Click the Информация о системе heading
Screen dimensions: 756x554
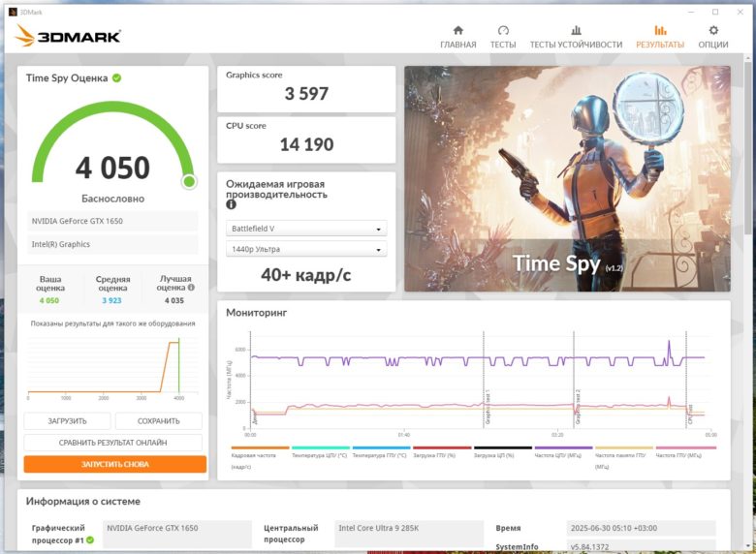pyautogui.click(x=83, y=501)
